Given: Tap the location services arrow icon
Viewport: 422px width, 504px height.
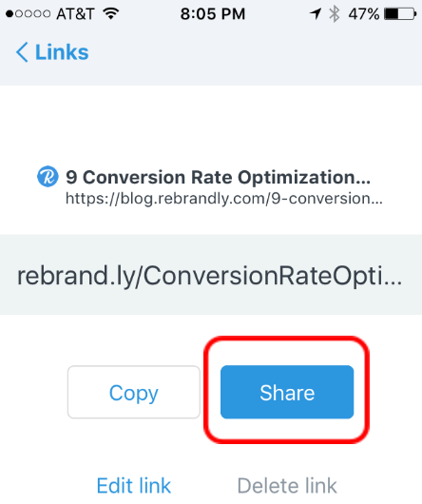Looking at the screenshot, I should (316, 14).
